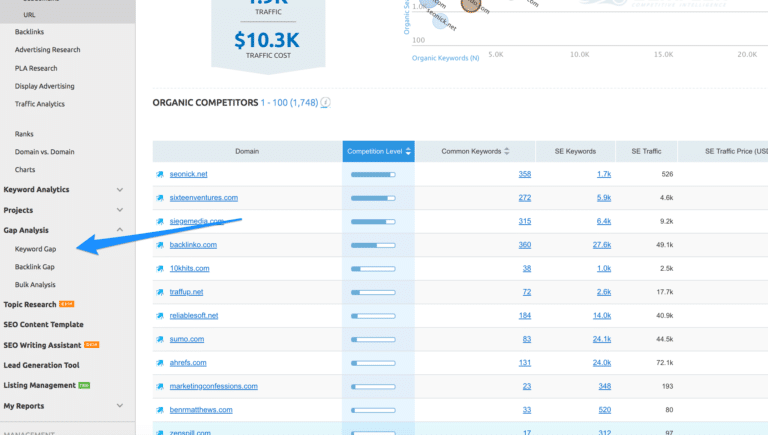
Task: Open ahrefs.com domain link
Action: coord(188,362)
